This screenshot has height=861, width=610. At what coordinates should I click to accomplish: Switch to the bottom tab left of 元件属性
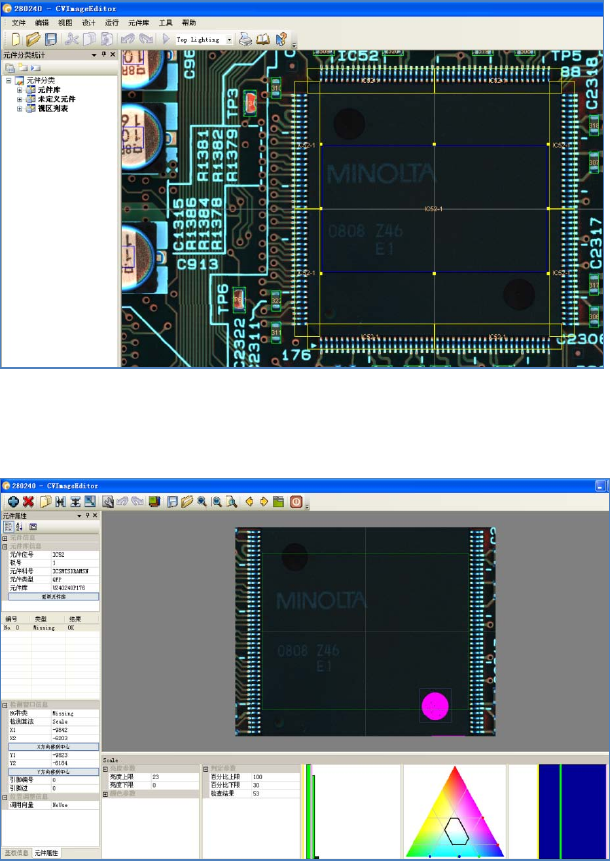(16, 853)
